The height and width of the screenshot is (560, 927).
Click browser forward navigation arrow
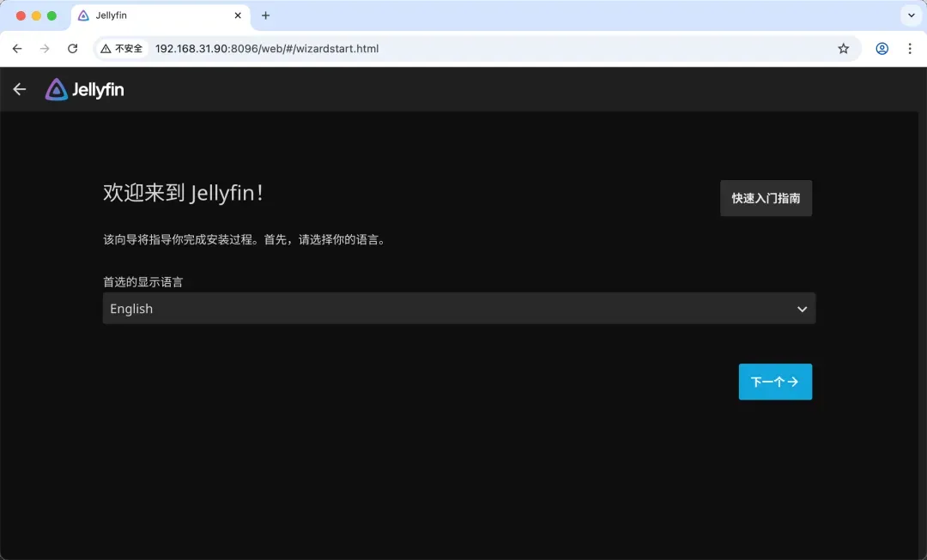pyautogui.click(x=45, y=48)
